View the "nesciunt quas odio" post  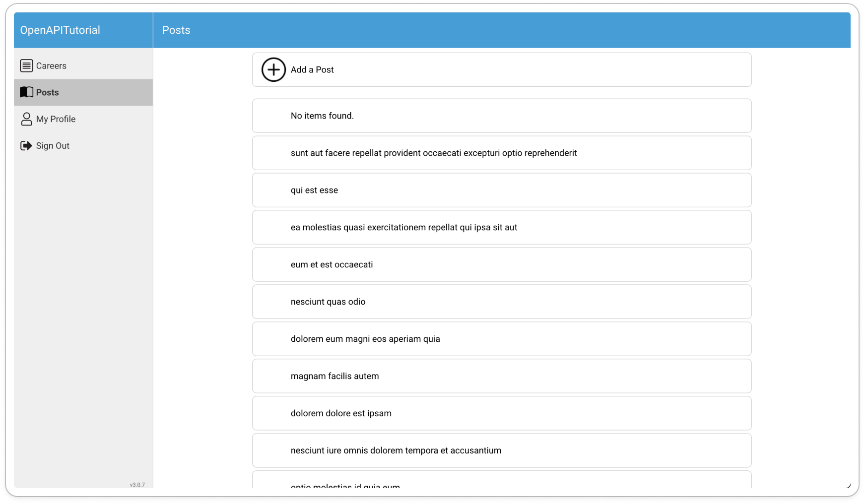(x=501, y=302)
